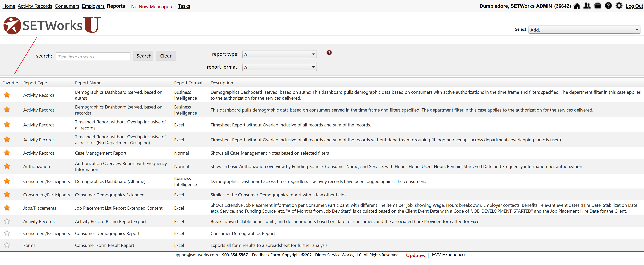
Task: Click the briefcase icon in header
Action: 597,6
